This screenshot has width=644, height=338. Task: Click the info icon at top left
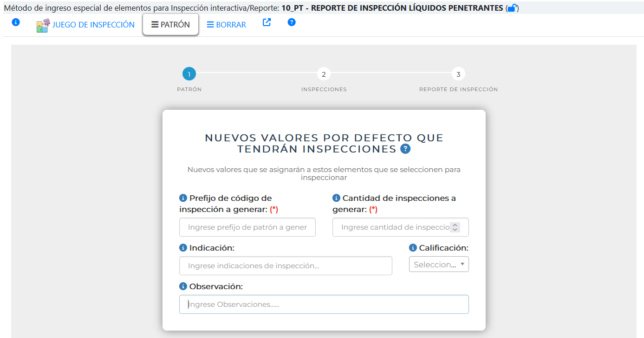coord(16,22)
